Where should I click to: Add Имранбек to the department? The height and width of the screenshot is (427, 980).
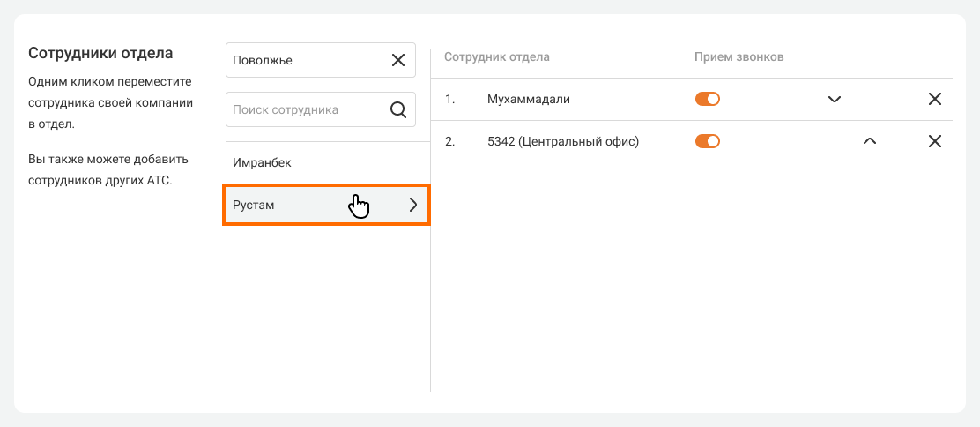[x=262, y=163]
